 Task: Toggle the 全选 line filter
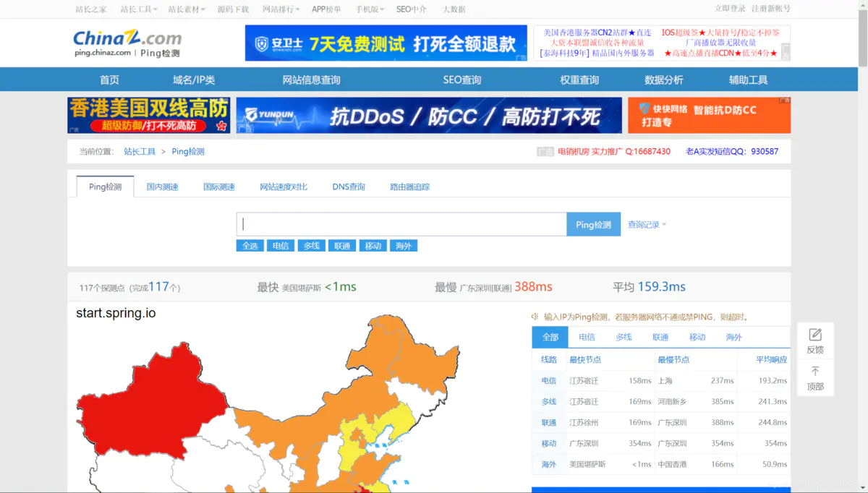tap(250, 246)
